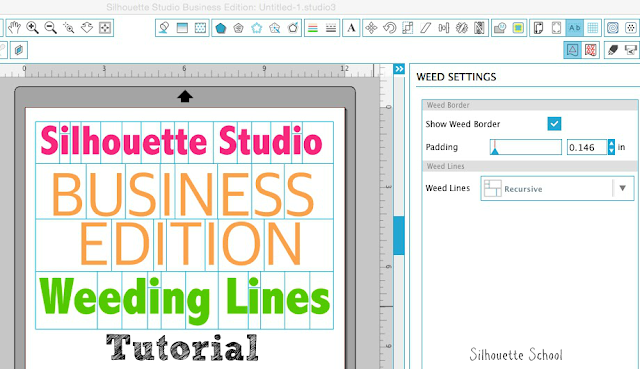Click the Fit to Page icon
The image size is (640, 369).
[105, 28]
